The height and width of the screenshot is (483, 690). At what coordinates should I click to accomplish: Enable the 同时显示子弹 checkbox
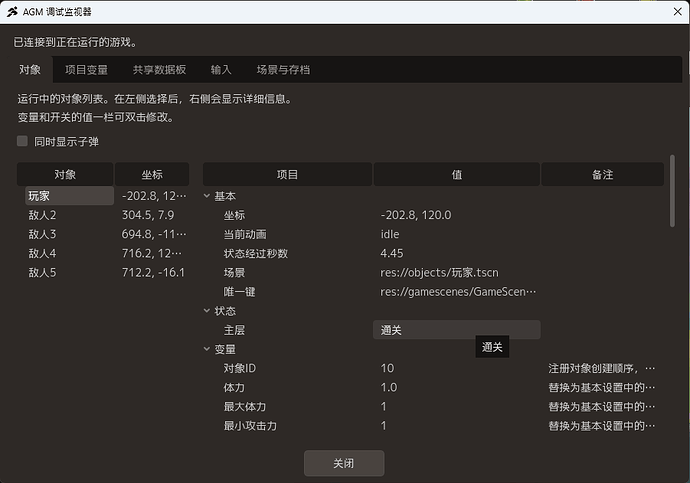[x=22, y=141]
